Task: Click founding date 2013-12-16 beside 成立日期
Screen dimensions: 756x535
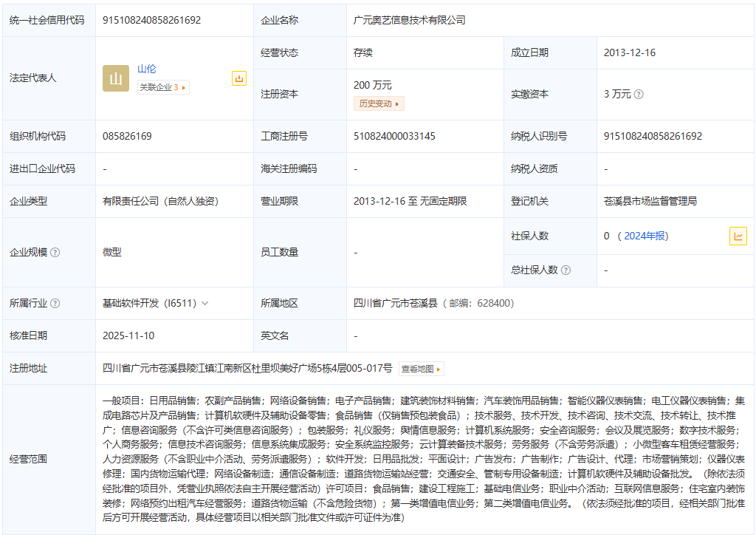Action: coord(630,52)
